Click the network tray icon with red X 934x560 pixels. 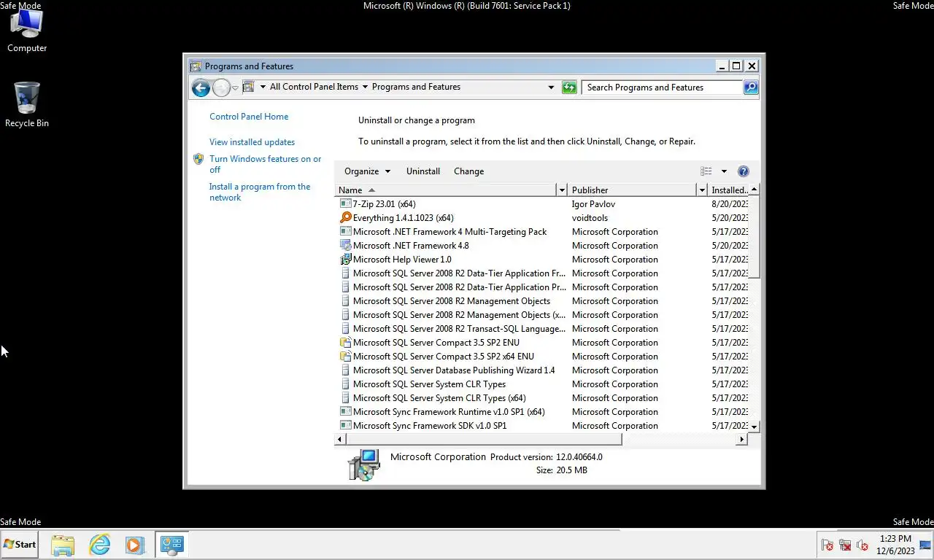click(x=845, y=545)
